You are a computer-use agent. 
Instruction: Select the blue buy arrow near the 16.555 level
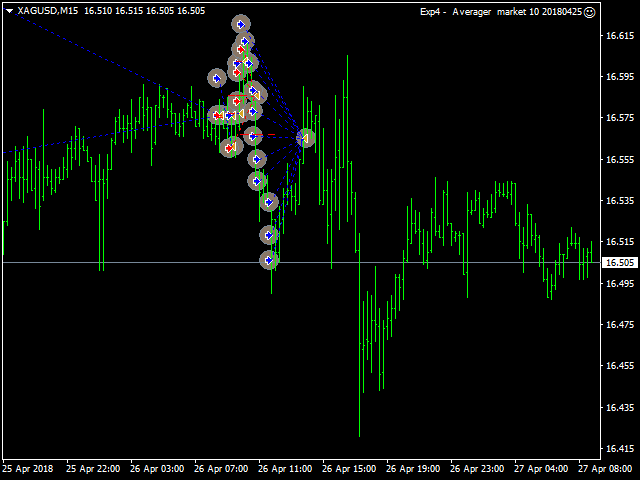tap(257, 159)
